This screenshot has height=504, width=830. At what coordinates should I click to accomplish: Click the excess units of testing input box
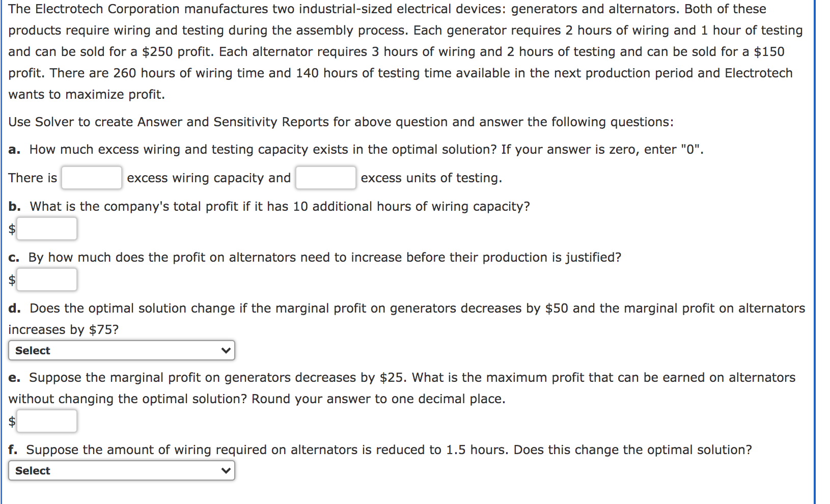click(x=326, y=178)
